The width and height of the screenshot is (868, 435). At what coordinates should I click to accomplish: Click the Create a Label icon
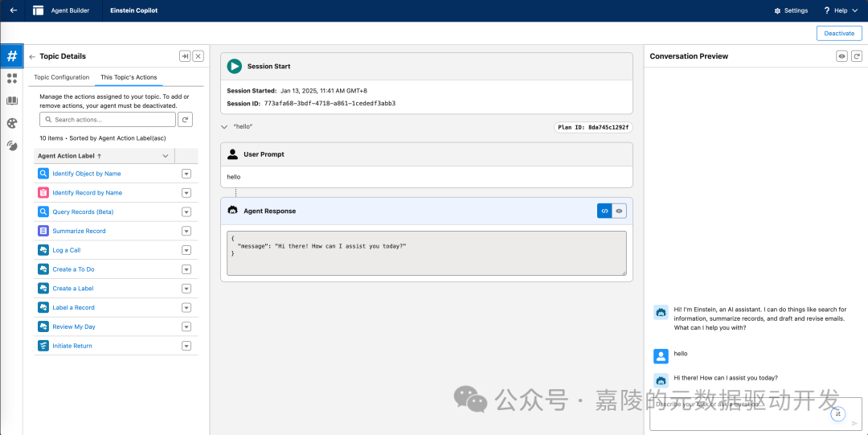coord(43,289)
